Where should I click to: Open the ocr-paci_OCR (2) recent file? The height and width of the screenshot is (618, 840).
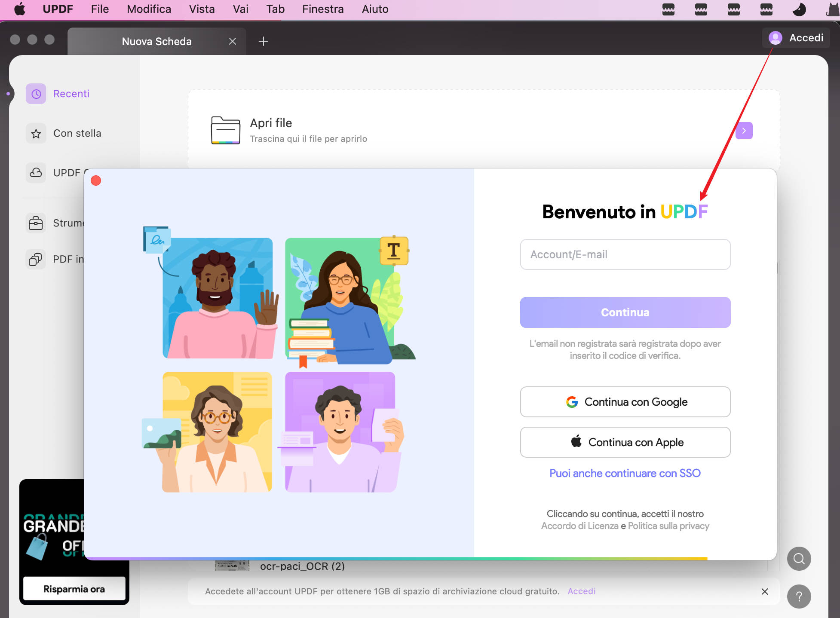pyautogui.click(x=302, y=566)
